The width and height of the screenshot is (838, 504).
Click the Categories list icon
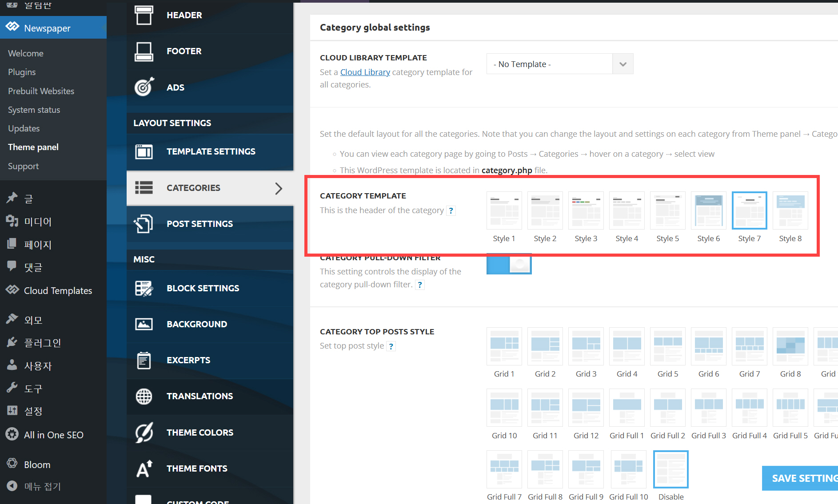pyautogui.click(x=144, y=188)
